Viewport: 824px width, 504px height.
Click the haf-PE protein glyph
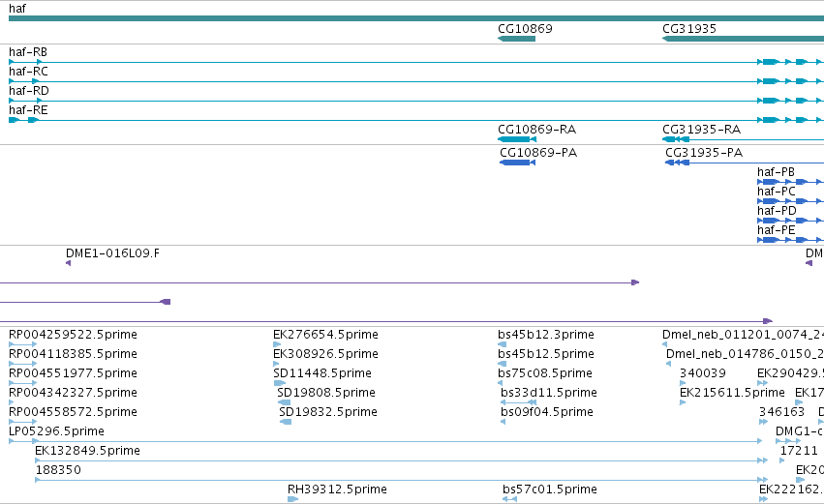[x=790, y=240]
